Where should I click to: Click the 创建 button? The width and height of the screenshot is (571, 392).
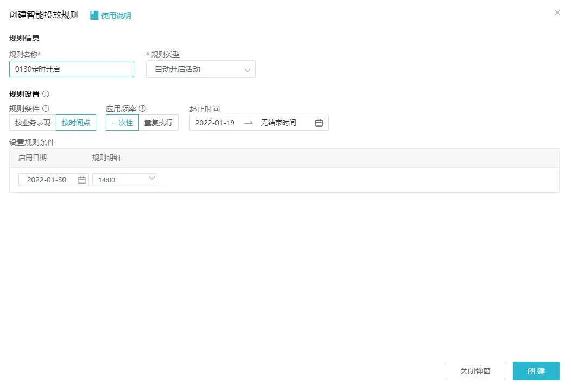tap(536, 371)
